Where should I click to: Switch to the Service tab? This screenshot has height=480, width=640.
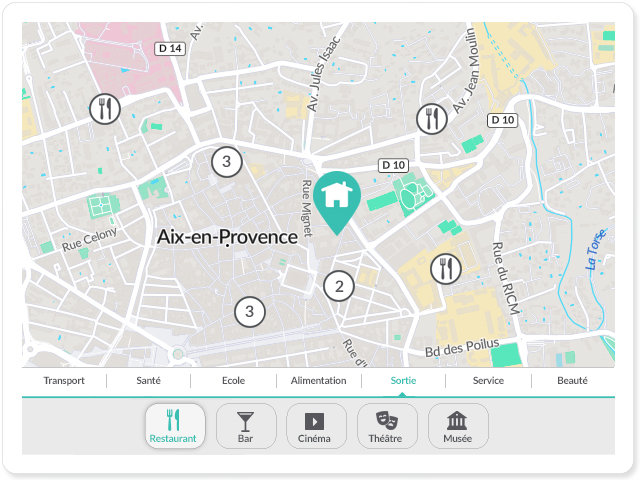coord(488,381)
